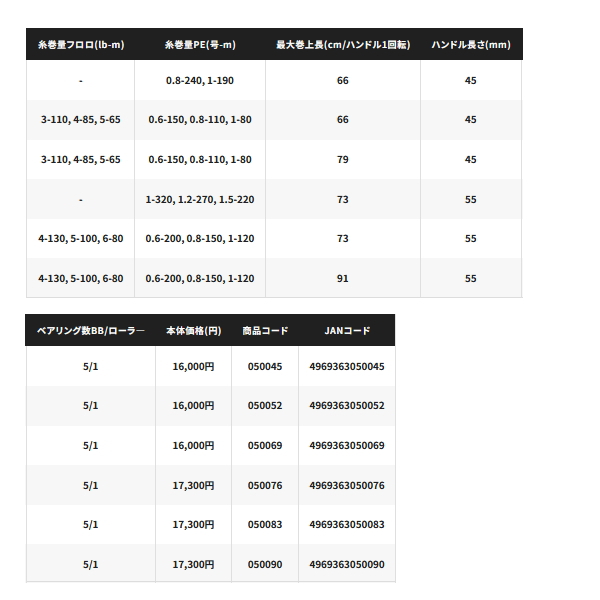Click handle length 55 in the 91 row
The image size is (600, 600).
[x=471, y=279]
